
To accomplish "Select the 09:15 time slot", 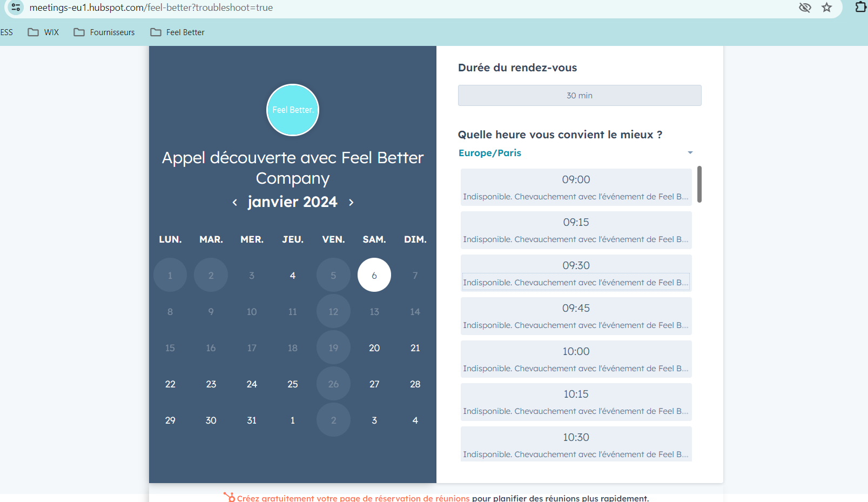I will pyautogui.click(x=576, y=230).
